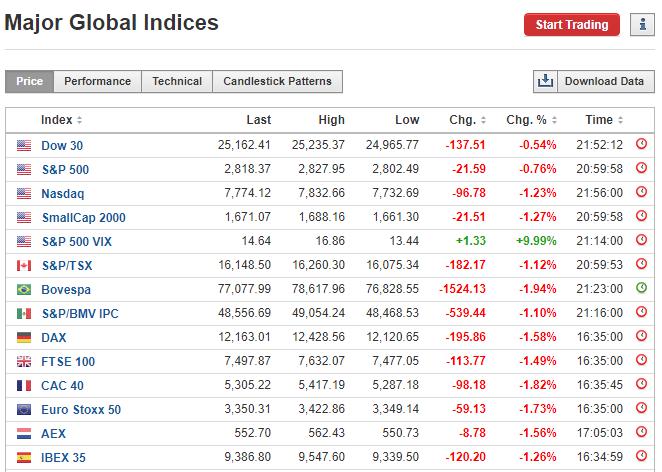
Task: Click the green clock icon in the Bovespa row
Action: point(641,290)
